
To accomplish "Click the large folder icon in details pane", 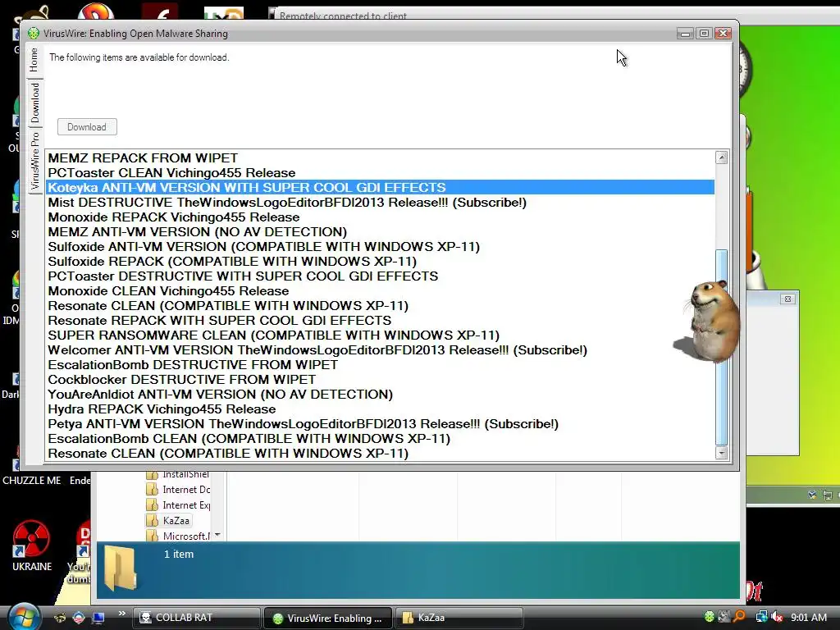I will coord(120,568).
